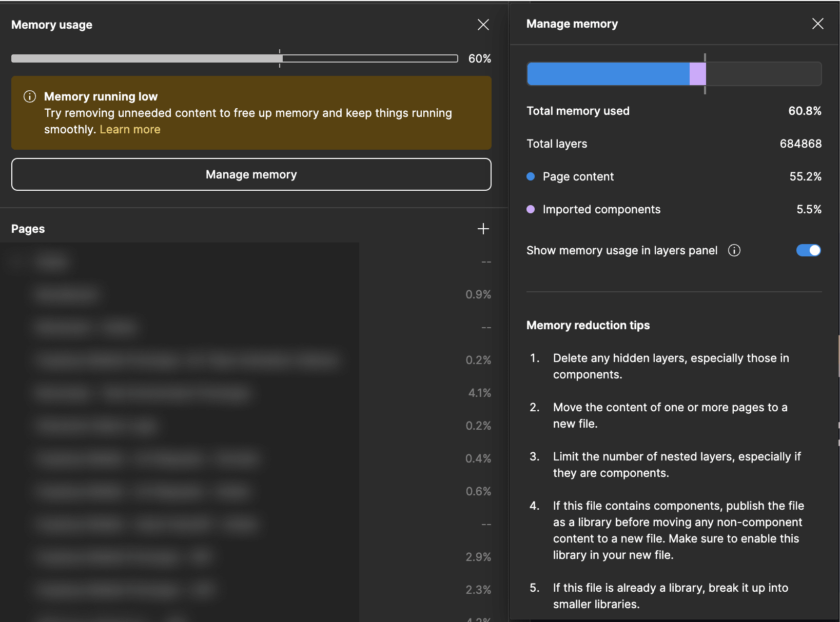
Task: Click the info icon beside Show memory usage in layers panel
Action: (734, 250)
